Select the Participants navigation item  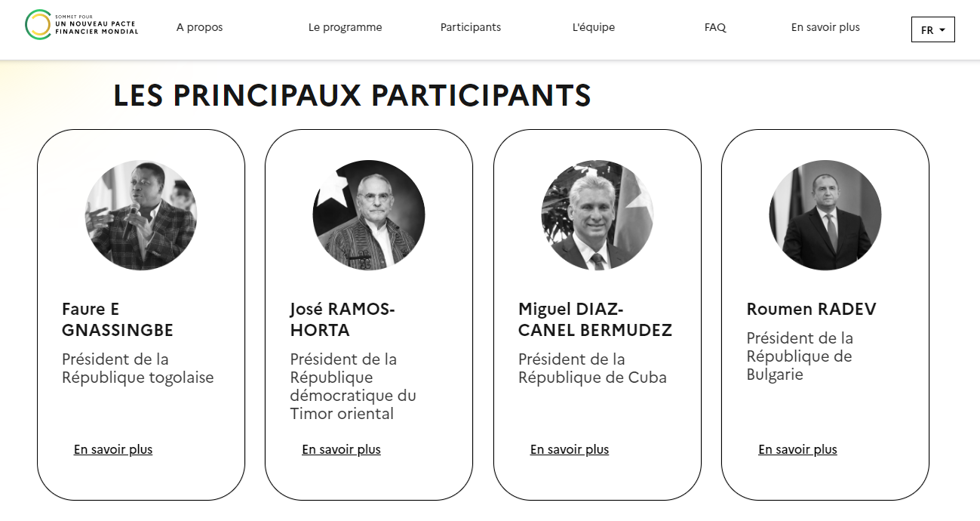pos(471,27)
